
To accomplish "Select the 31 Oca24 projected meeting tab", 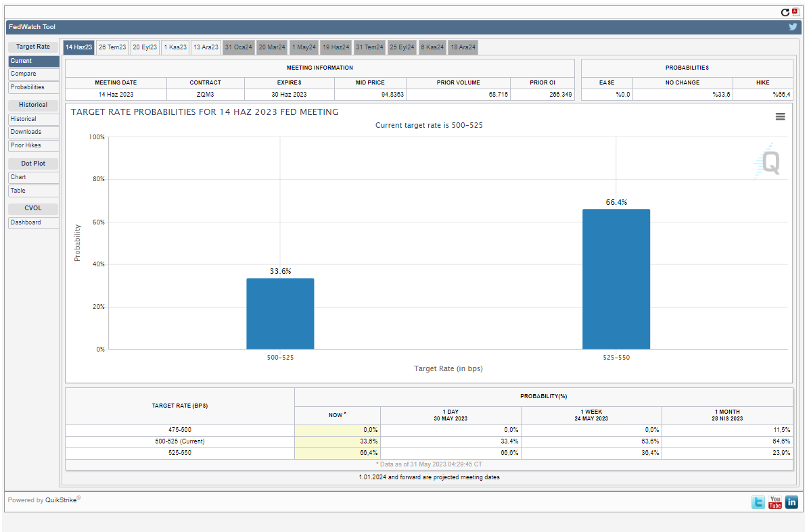I will (x=238, y=47).
